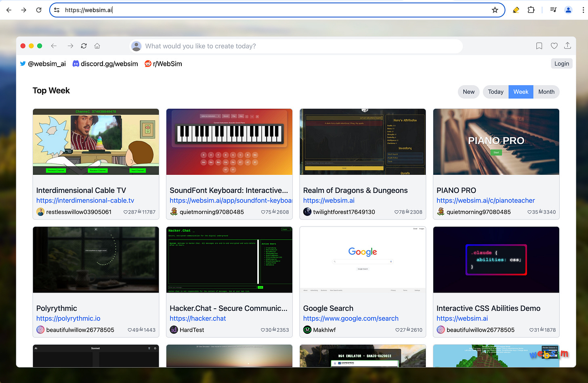This screenshot has width=588, height=383.
Task: Open Google Search thumbnail
Action: point(363,260)
